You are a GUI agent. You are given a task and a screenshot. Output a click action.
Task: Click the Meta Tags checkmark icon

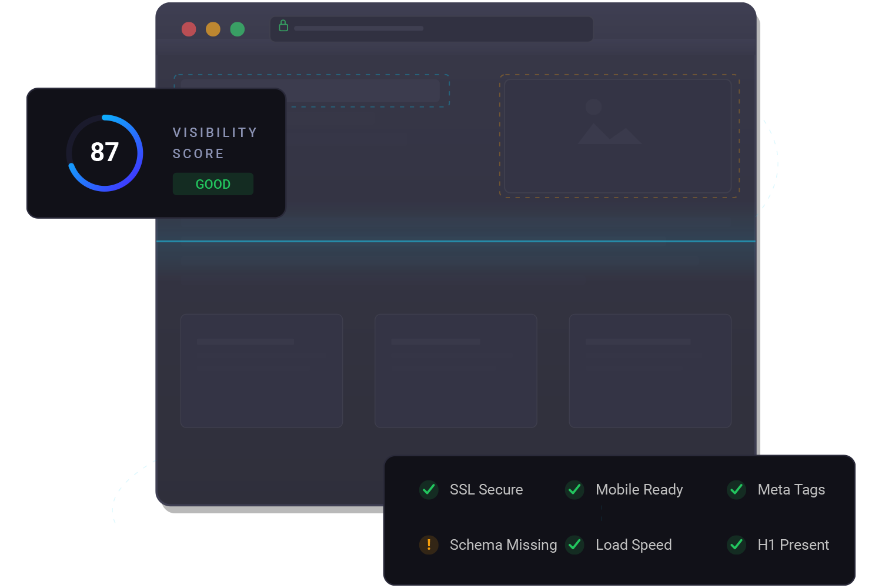click(x=736, y=490)
